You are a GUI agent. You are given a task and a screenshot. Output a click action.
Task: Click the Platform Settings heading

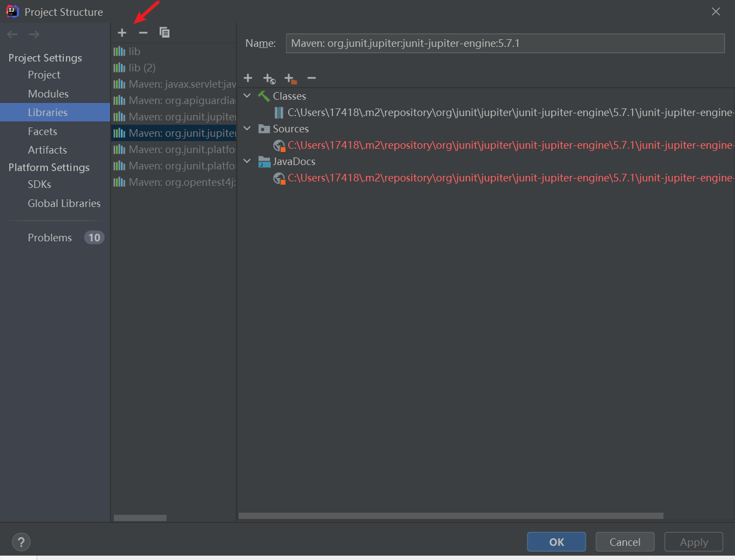(49, 167)
